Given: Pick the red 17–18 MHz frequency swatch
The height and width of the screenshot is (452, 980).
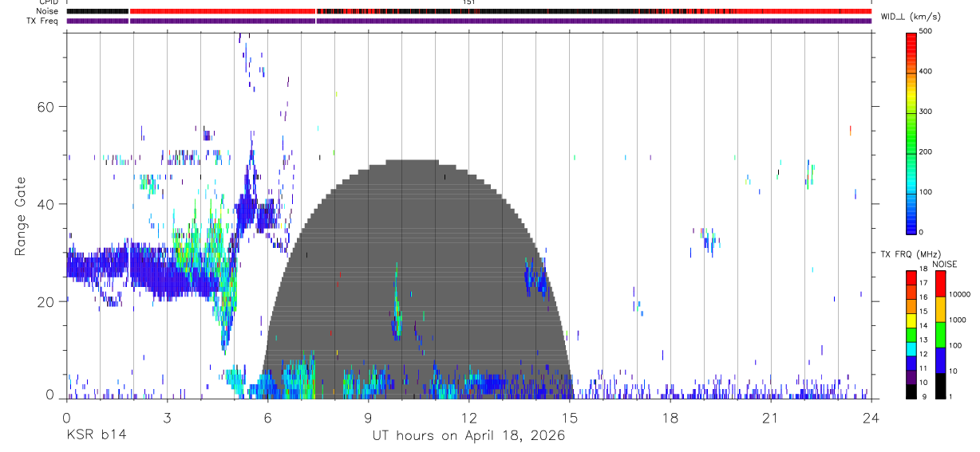Looking at the screenshot, I should pyautogui.click(x=911, y=277).
